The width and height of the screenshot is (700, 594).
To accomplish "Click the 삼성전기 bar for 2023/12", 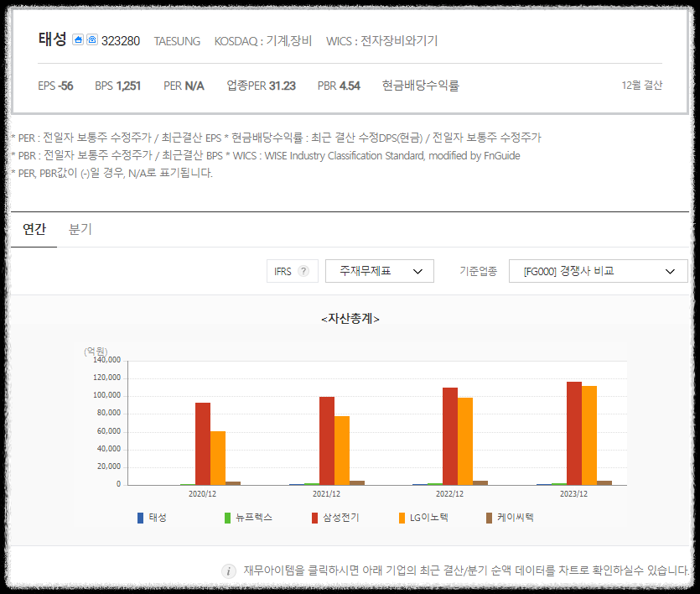I will 574,434.
